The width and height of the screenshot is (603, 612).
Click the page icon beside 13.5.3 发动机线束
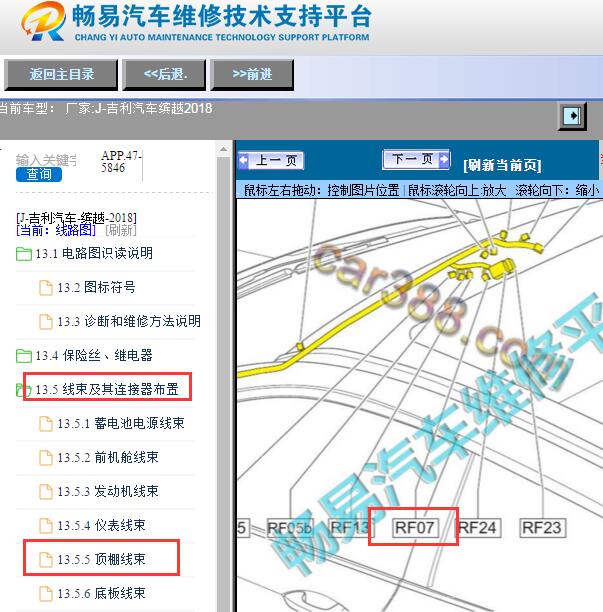click(x=46, y=492)
